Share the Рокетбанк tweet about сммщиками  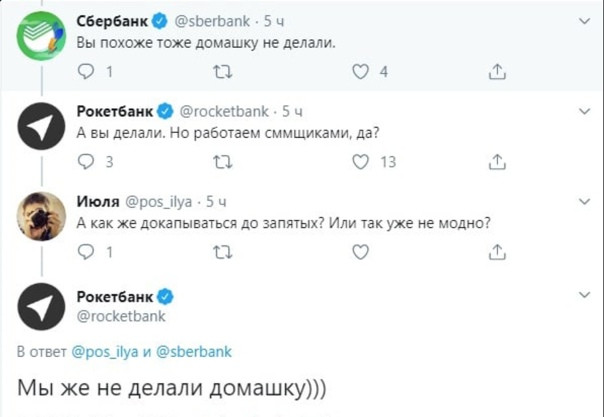point(497,162)
